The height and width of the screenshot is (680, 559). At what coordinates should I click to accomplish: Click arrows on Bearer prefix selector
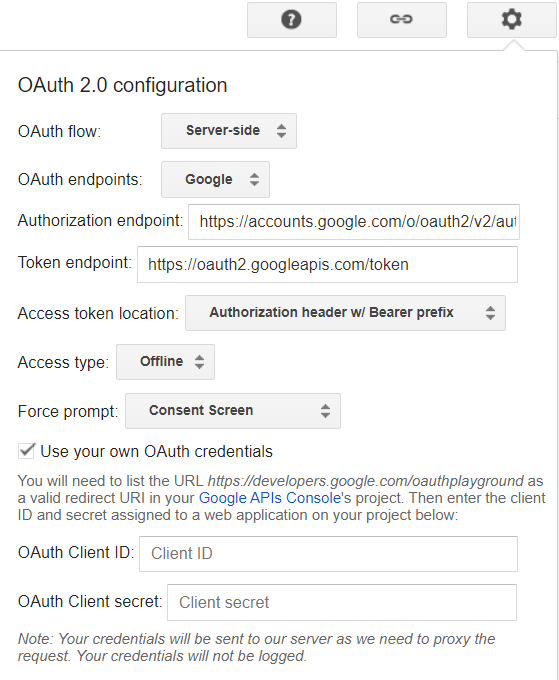pyautogui.click(x=490, y=313)
